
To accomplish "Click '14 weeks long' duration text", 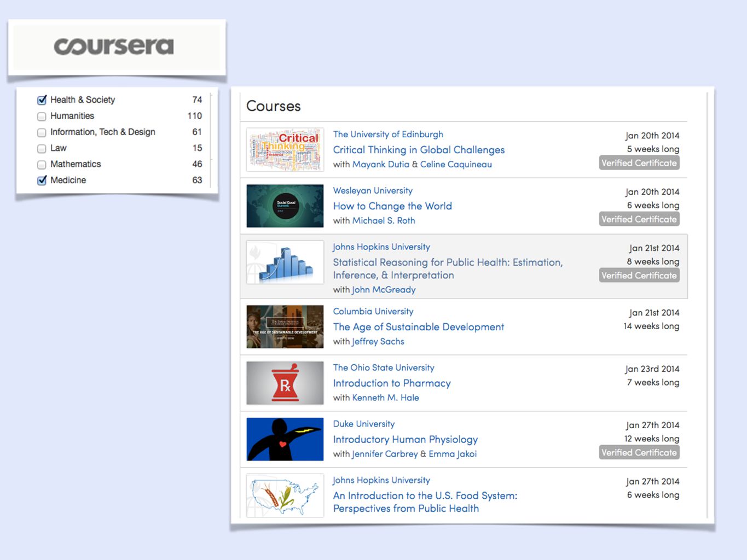I will pos(651,326).
